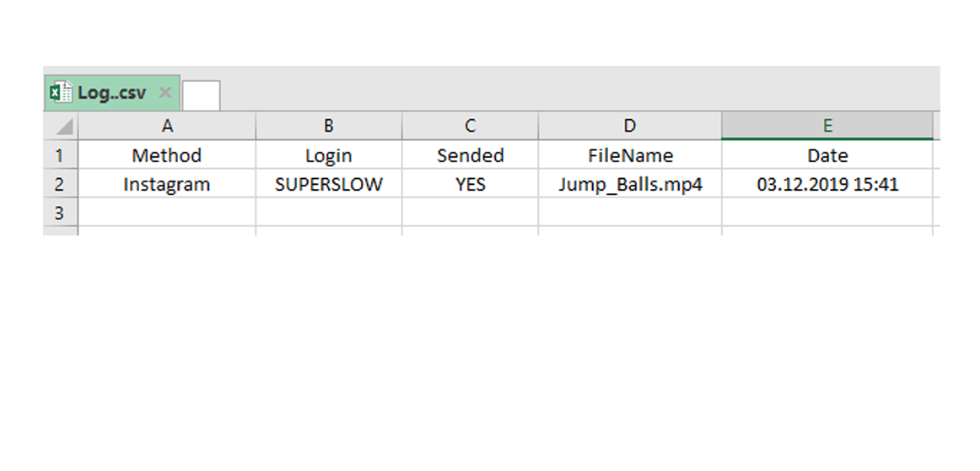
Task: Select row 1 header
Action: click(x=61, y=154)
